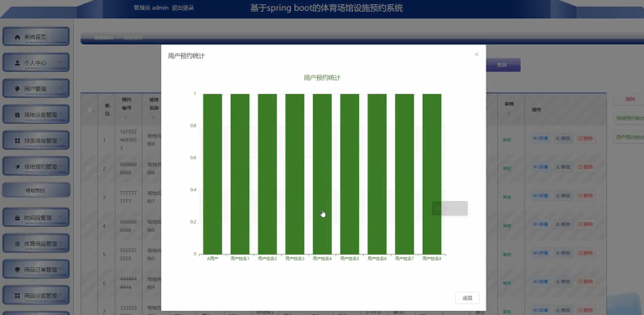This screenshot has width=644, height=315.
Task: Expand the 用品分类管理 menu chevron
Action: tap(60, 295)
